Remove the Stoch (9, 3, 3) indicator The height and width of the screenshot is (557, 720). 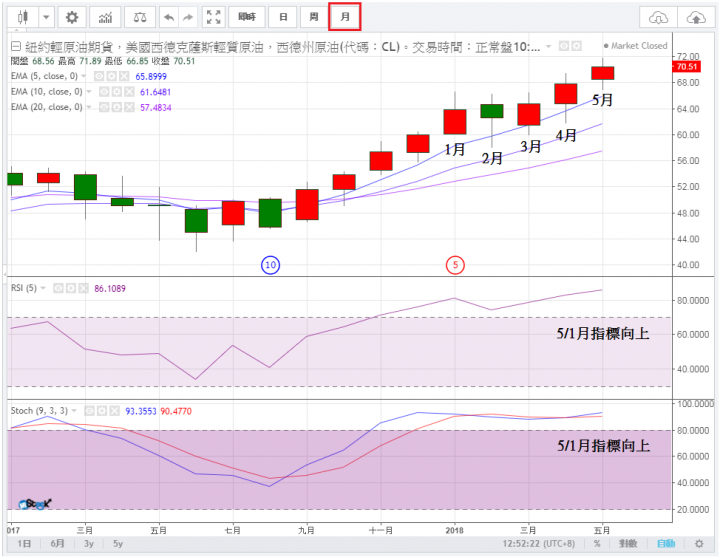point(115,411)
